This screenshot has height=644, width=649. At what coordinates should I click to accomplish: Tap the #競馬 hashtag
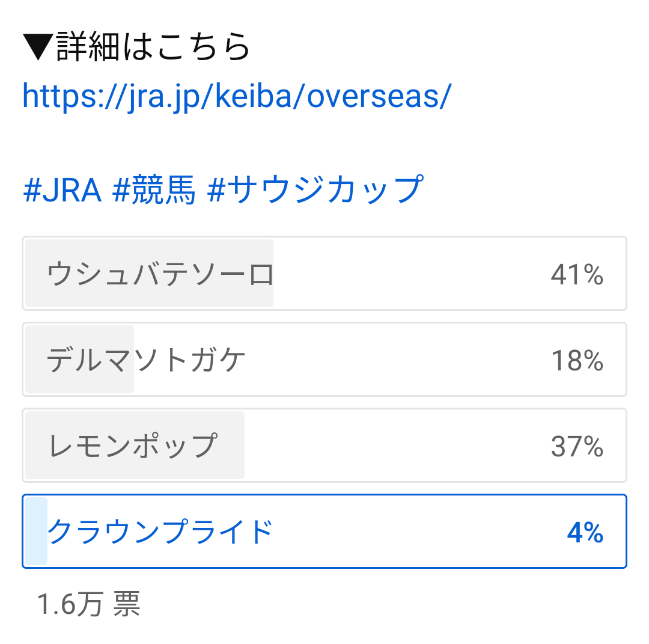tap(154, 190)
